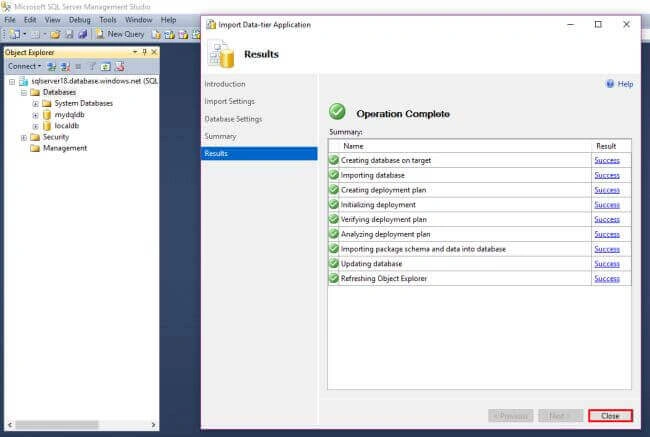Click the Object Explorer horizontal scrollbar thumb

click(x=57, y=425)
